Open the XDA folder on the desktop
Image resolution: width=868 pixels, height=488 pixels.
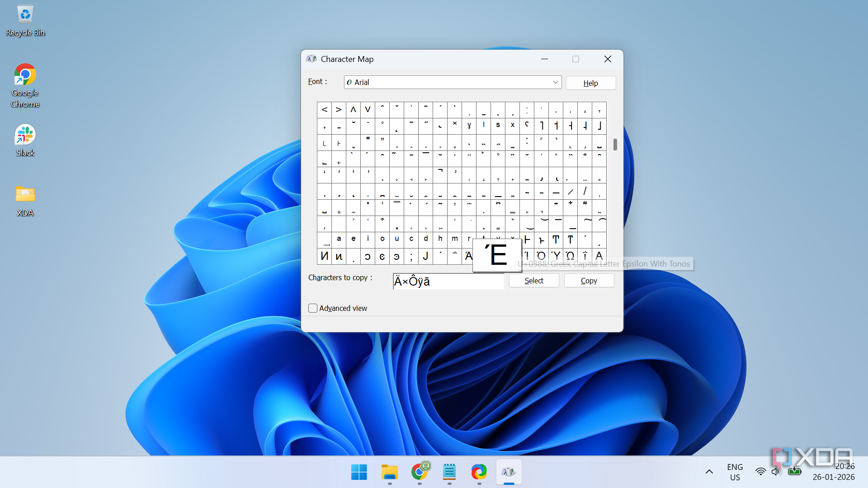coord(25,201)
